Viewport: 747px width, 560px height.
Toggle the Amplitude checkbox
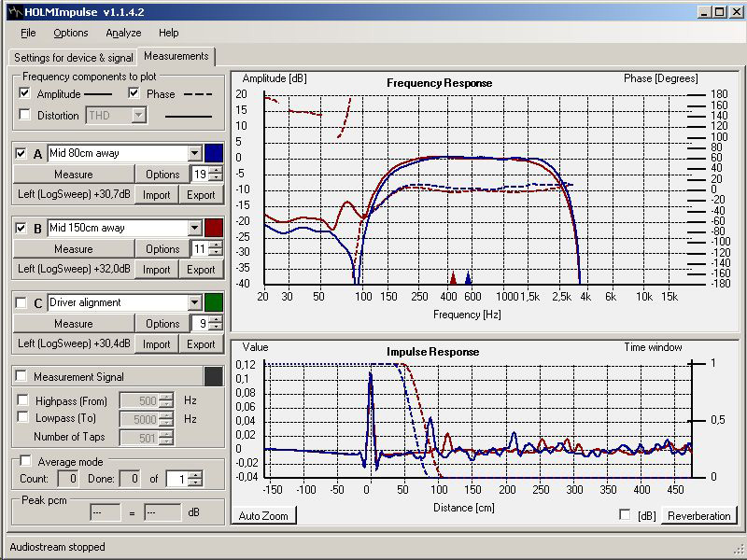(x=25, y=93)
